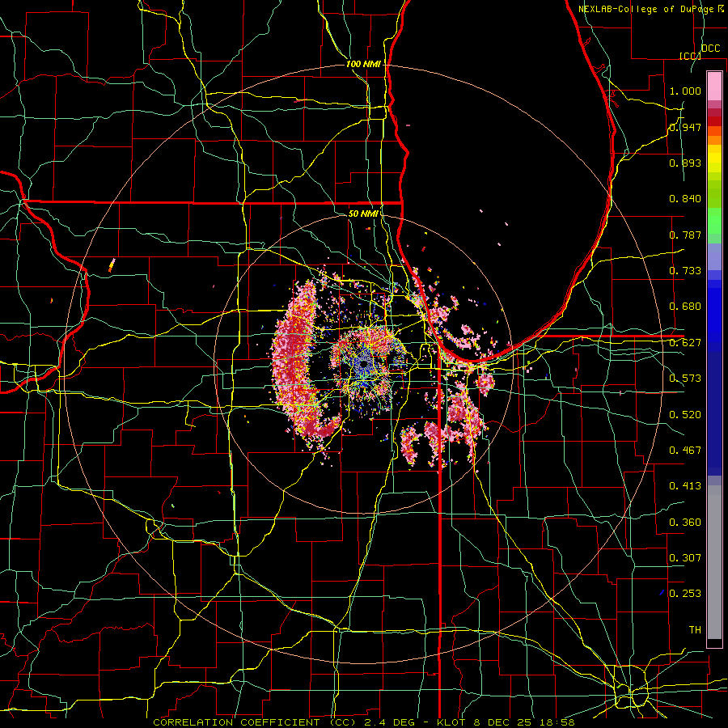Click the Correlation Coefficient title caption
Screen dimensions: 728x728
(363, 722)
